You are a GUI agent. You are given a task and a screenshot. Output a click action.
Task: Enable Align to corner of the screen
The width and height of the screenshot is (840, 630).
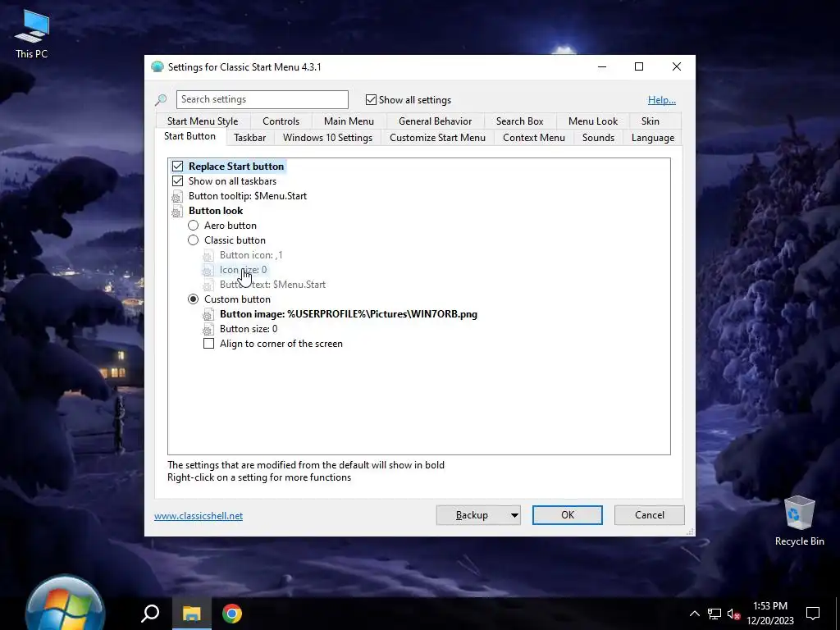tap(209, 344)
